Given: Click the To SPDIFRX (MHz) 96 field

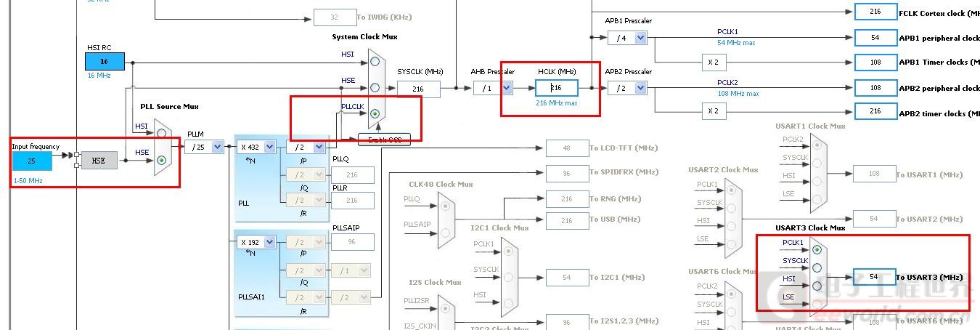Looking at the screenshot, I should point(567,173).
